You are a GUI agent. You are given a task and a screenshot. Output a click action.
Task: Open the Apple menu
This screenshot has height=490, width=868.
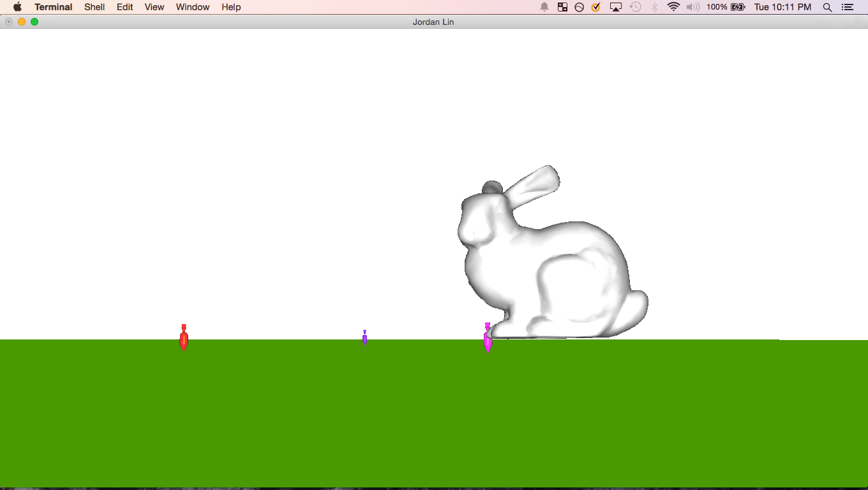point(17,7)
